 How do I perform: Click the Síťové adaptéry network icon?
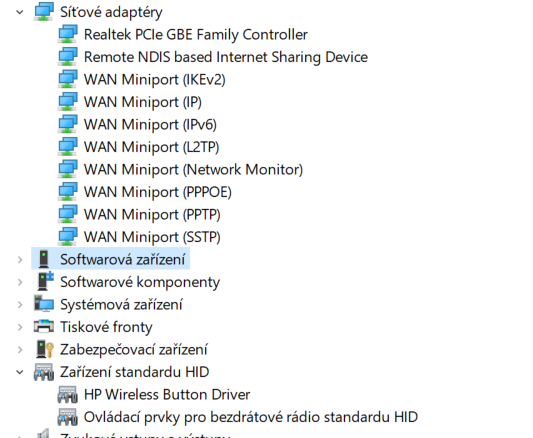coord(44,12)
